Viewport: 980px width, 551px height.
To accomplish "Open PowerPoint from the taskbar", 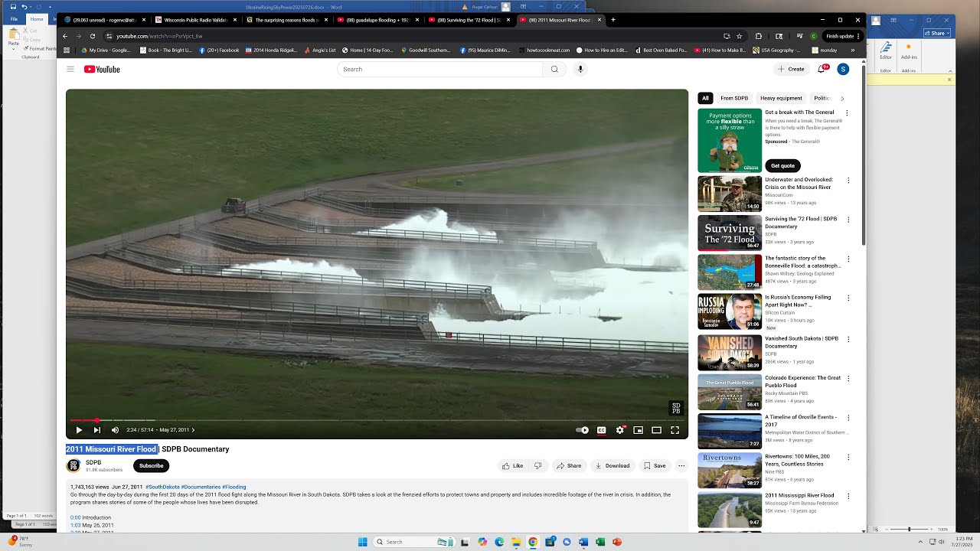I will point(617,542).
